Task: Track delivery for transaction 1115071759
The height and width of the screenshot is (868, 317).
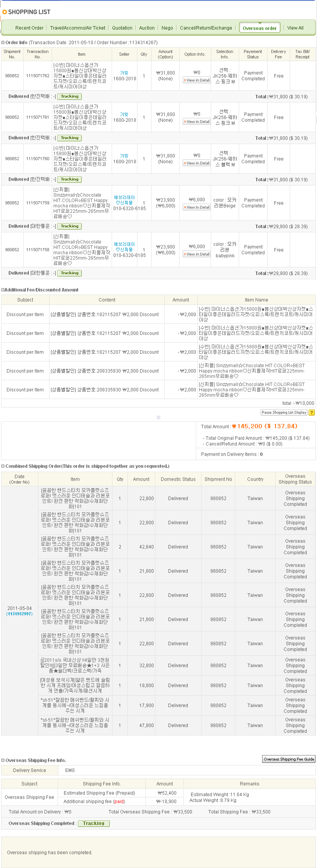Action: point(69,226)
